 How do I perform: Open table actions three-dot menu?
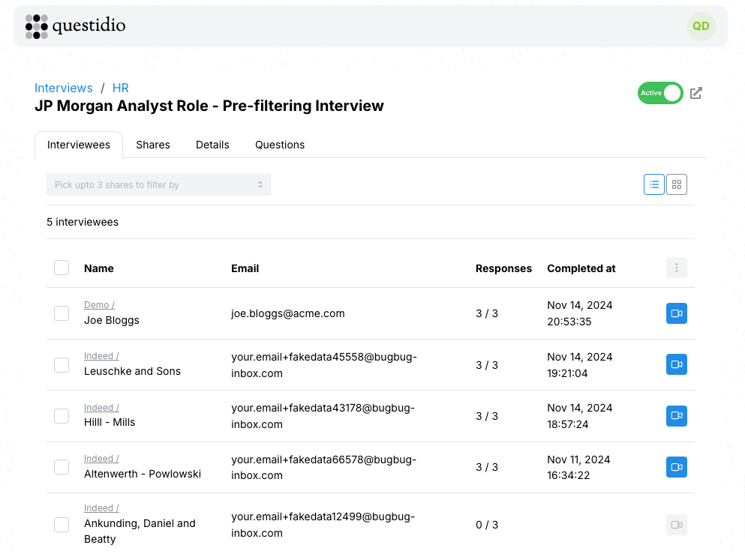click(677, 268)
